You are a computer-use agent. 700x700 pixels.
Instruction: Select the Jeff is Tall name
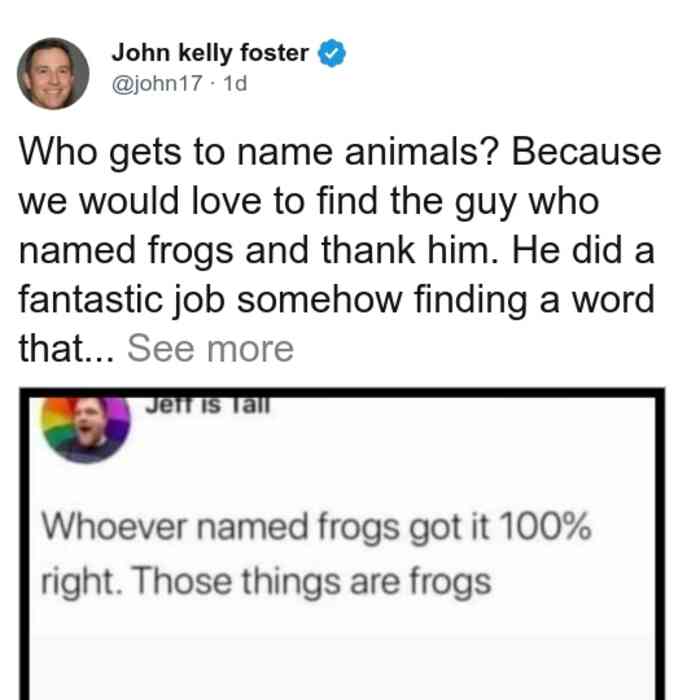tap(208, 405)
